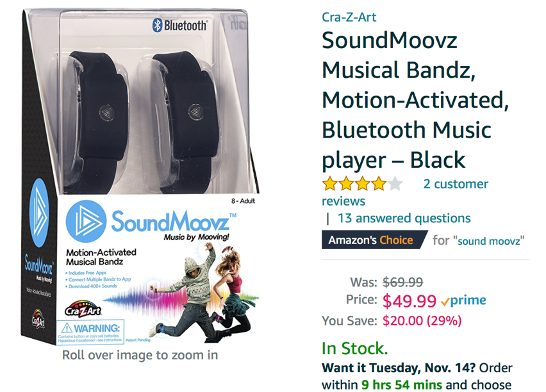The height and width of the screenshot is (392, 546).
Task: Click the In Stock availability text
Action: point(354,349)
